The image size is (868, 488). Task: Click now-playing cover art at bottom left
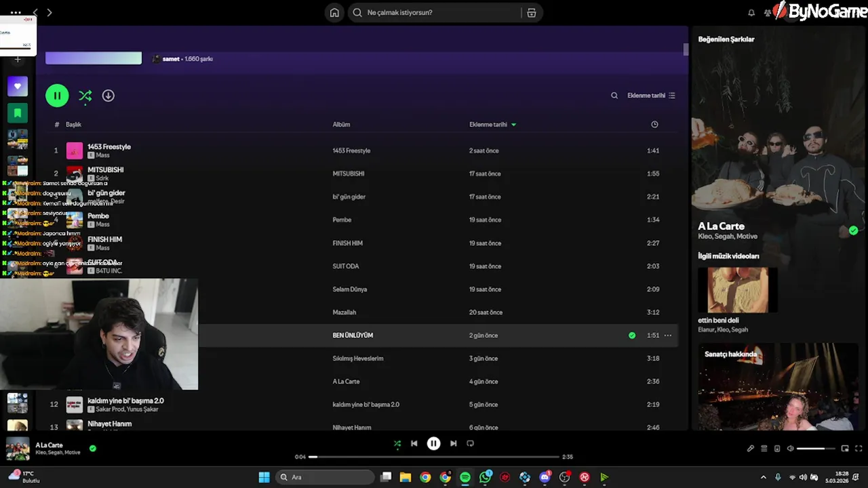[x=18, y=448]
